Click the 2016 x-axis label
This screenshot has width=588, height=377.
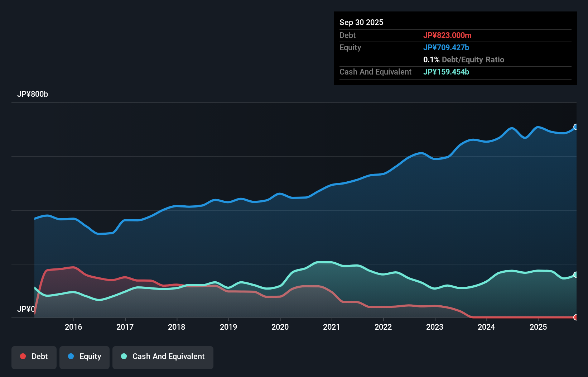[x=73, y=327]
